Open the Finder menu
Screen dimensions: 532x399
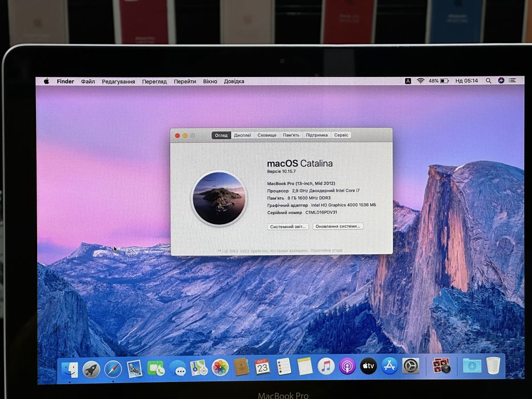[65, 82]
